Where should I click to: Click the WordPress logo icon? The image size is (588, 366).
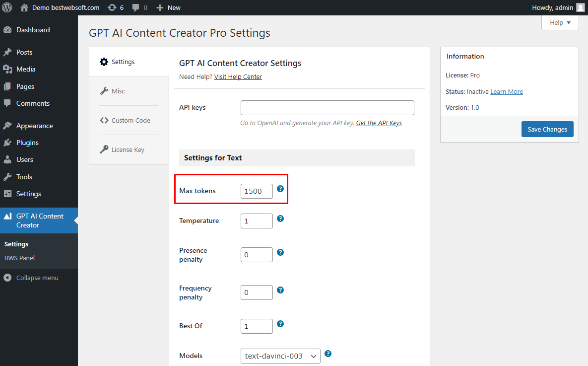point(7,7)
